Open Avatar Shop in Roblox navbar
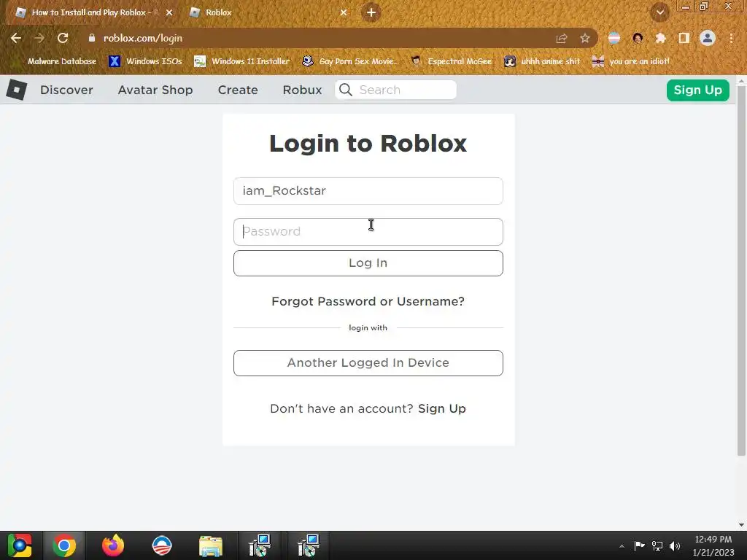Viewport: 747px width, 560px height. 155,90
